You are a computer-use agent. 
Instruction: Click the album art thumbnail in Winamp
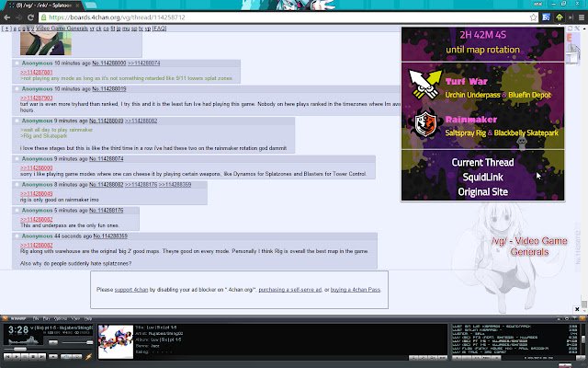click(116, 341)
